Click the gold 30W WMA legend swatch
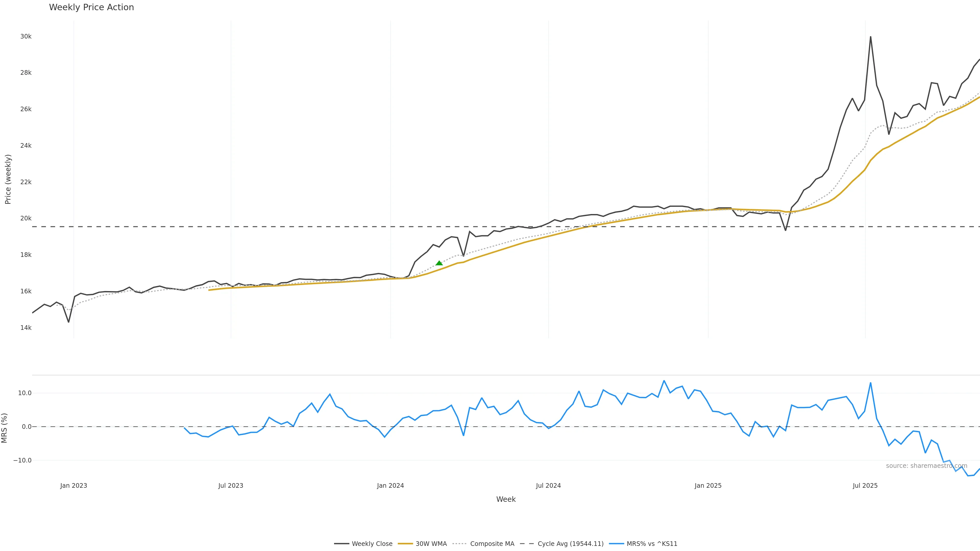Viewport: 980px width, 551px height. point(405,544)
